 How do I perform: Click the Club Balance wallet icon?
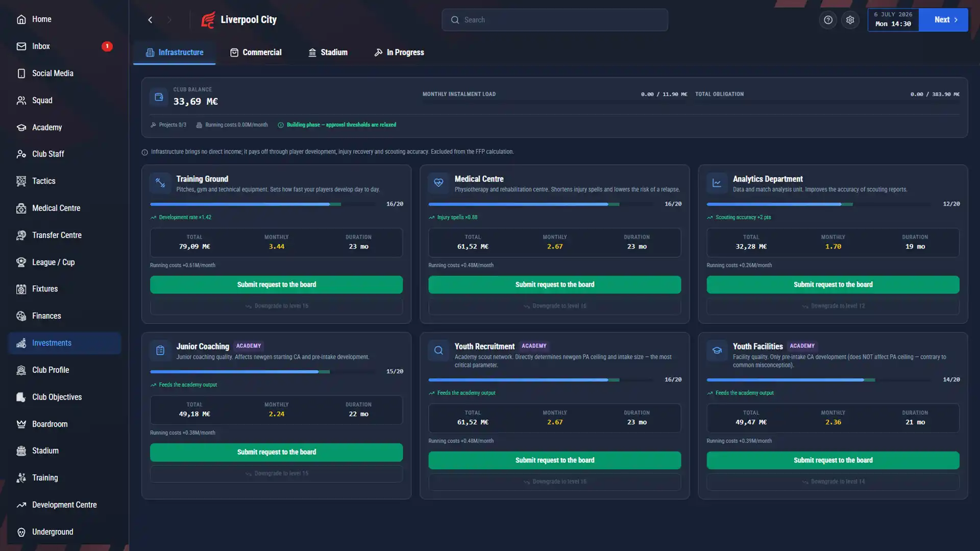coord(159,97)
